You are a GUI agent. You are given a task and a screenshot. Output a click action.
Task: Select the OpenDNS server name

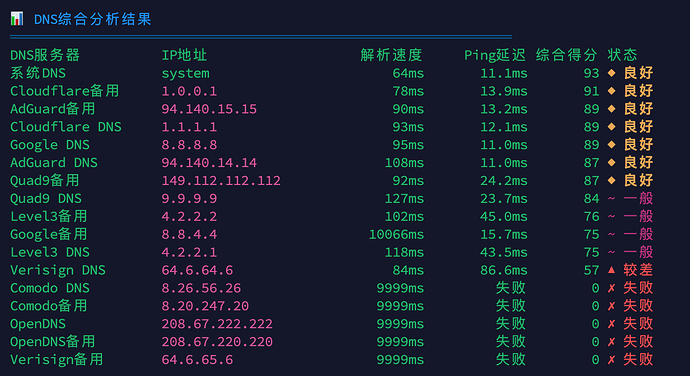(38, 324)
